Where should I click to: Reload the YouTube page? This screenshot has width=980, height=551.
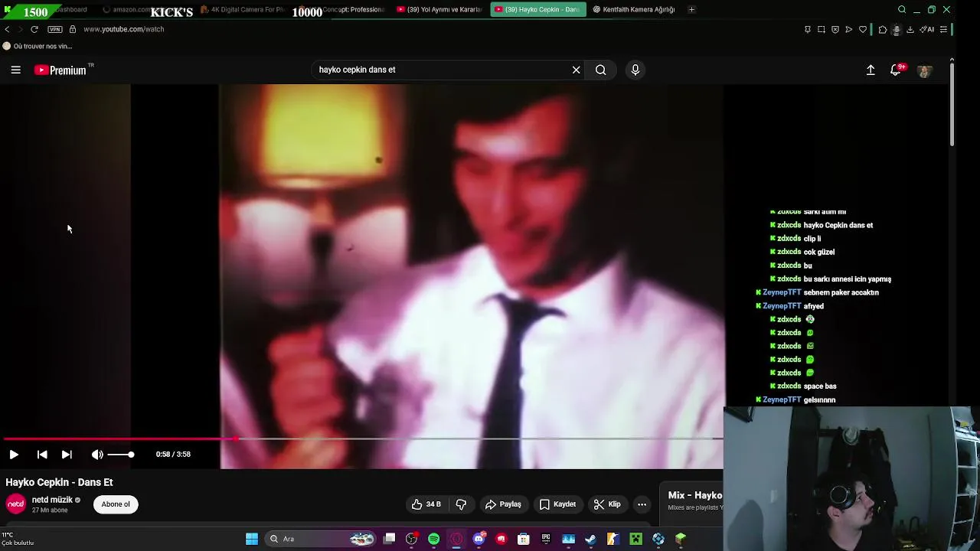[34, 29]
